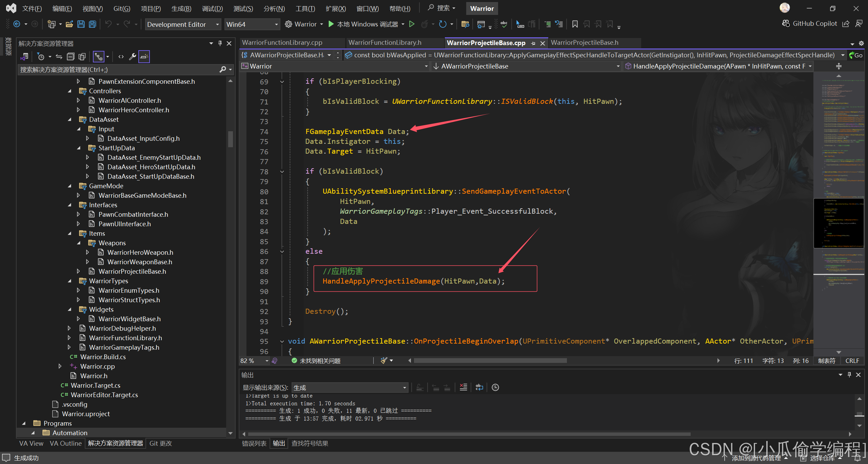Image resolution: width=868 pixels, height=464 pixels.
Task: Click the Solution Explorer search field
Action: (x=119, y=70)
